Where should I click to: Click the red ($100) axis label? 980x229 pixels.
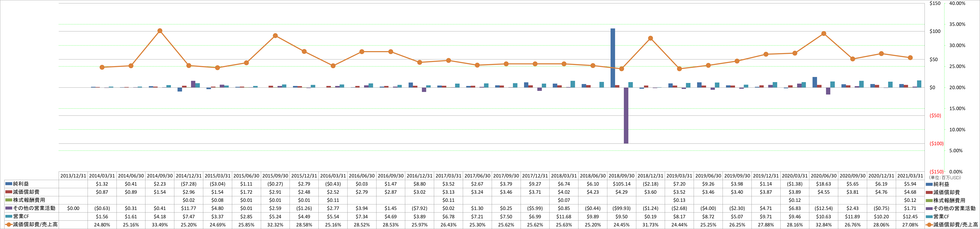(x=936, y=143)
